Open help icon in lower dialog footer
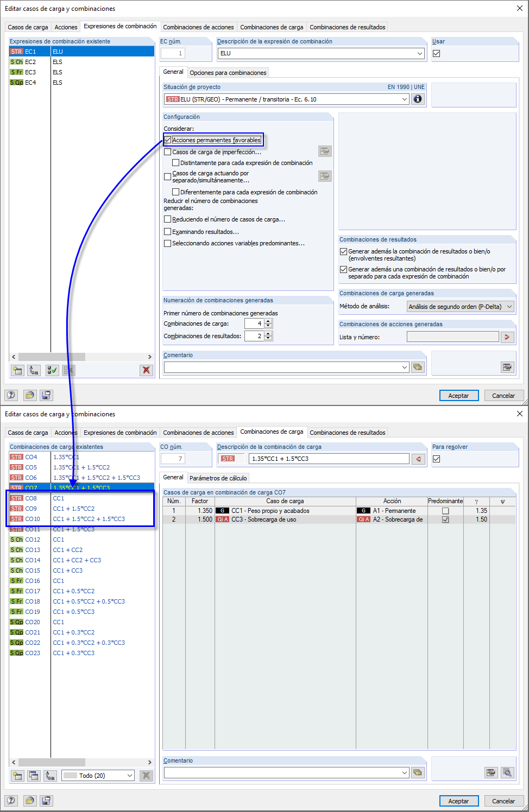529x812 pixels. 11,801
